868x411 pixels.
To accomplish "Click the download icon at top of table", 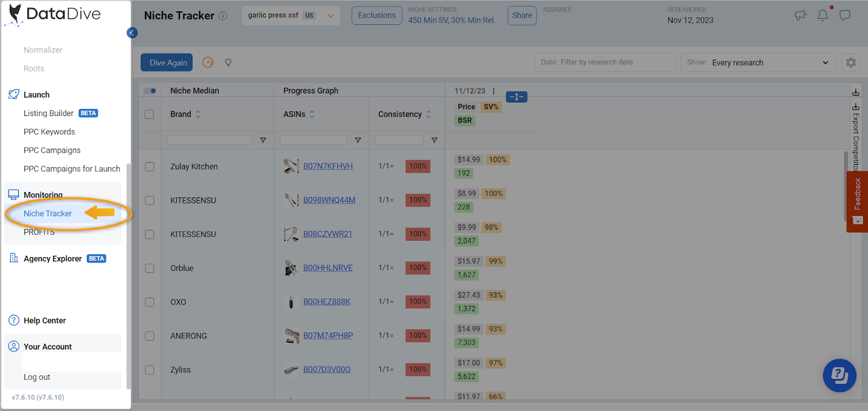I will (x=856, y=92).
